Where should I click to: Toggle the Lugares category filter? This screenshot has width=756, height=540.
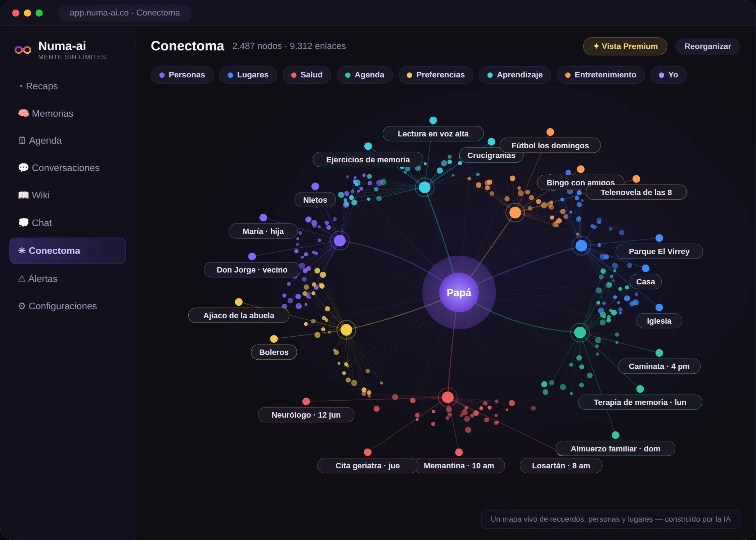point(248,75)
